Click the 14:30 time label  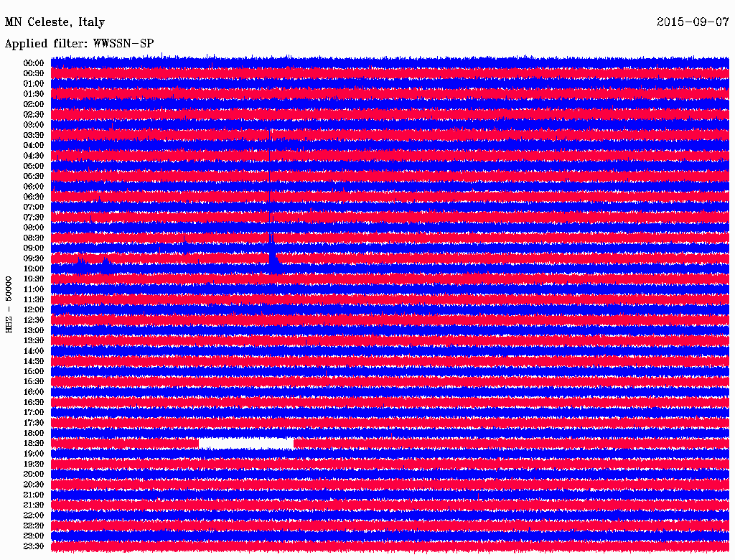(x=34, y=361)
